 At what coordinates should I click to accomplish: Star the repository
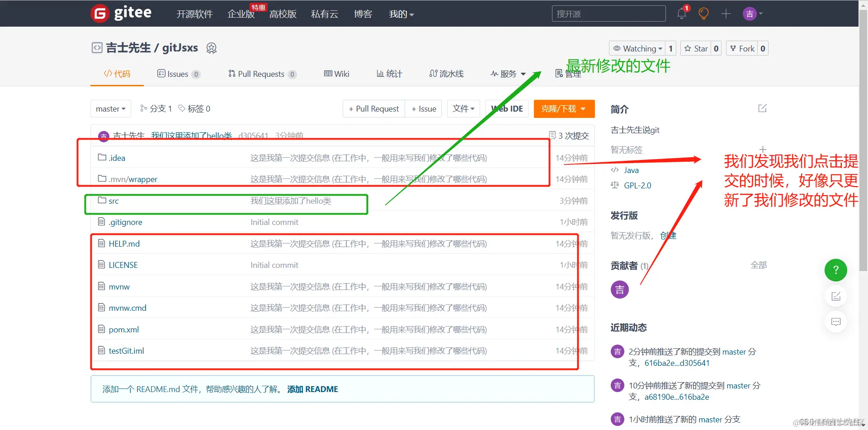[696, 48]
